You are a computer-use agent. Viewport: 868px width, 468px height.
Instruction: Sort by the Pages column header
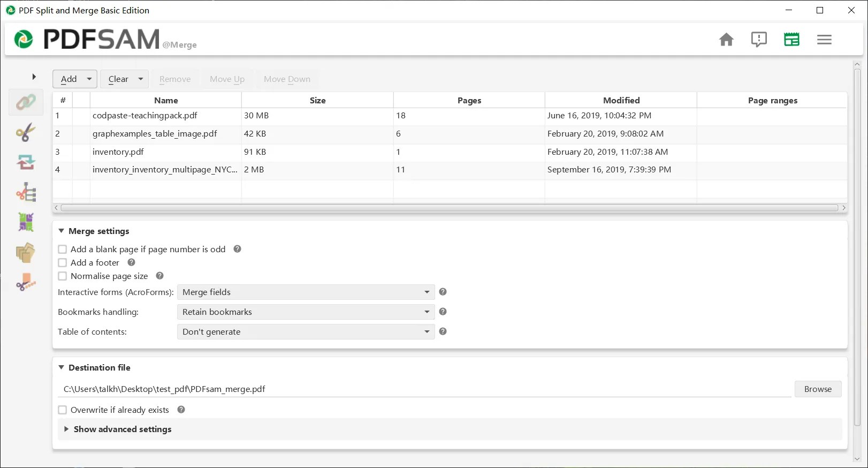tap(469, 100)
